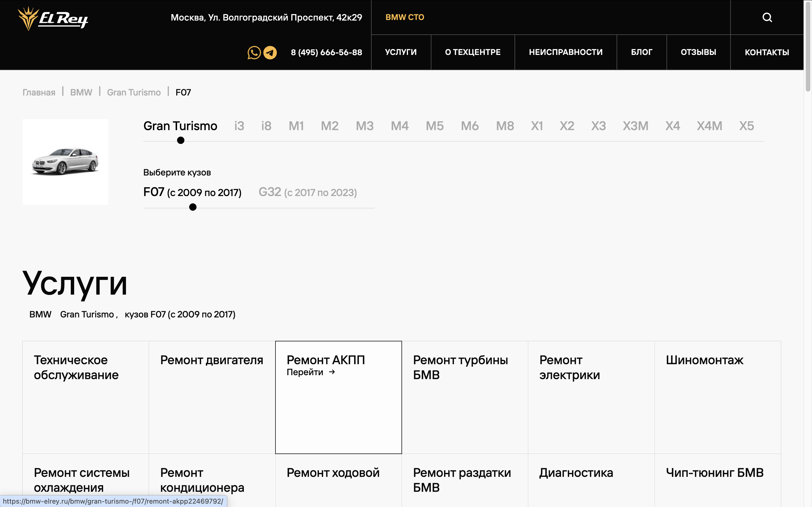Select the F07 body option

pos(192,192)
